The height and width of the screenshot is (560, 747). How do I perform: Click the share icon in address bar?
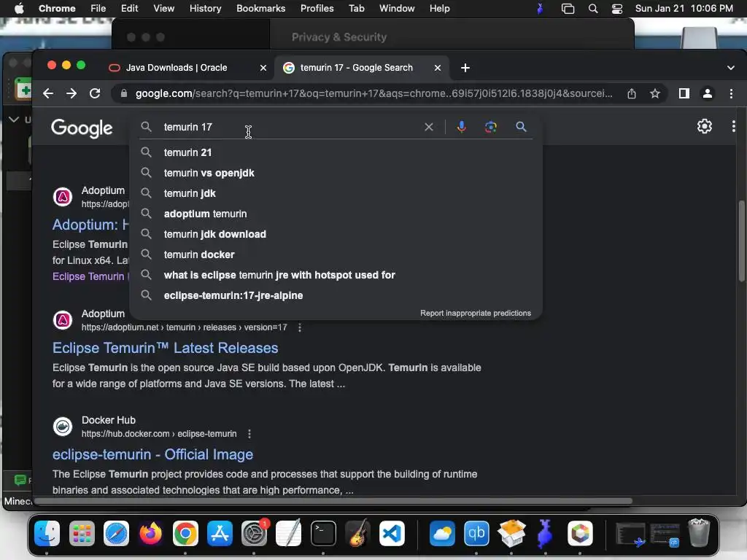coord(632,93)
